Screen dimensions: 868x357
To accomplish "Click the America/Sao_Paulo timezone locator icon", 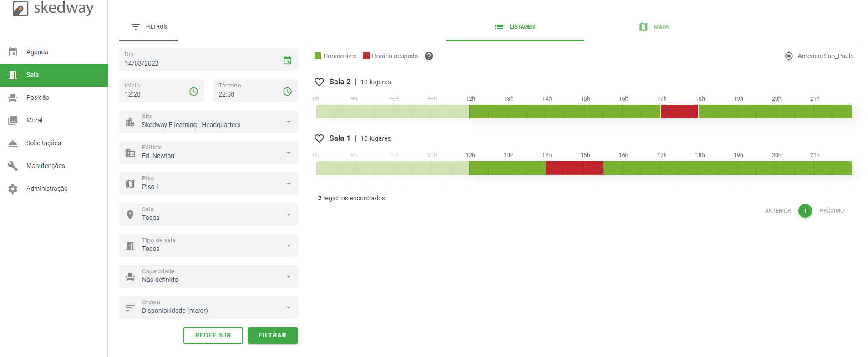I will coord(789,56).
